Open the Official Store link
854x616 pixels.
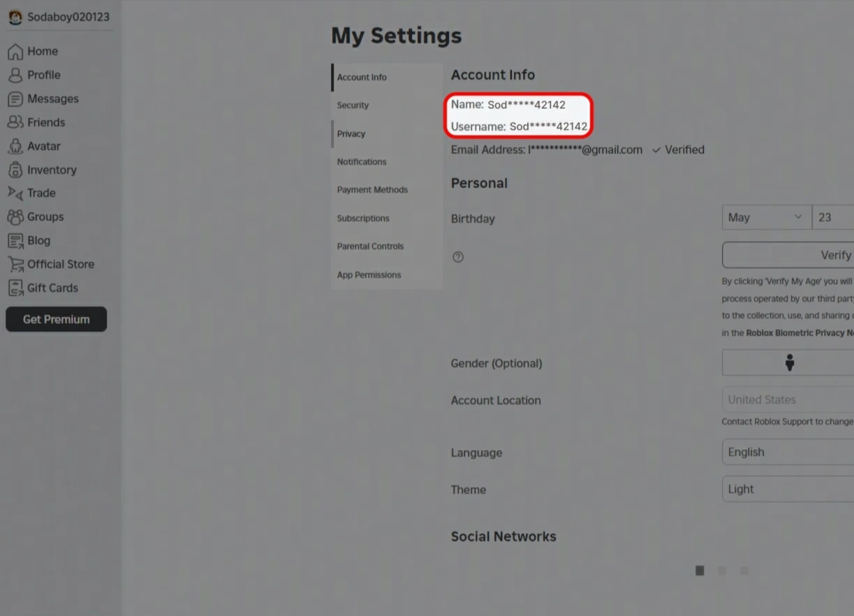pyautogui.click(x=60, y=264)
